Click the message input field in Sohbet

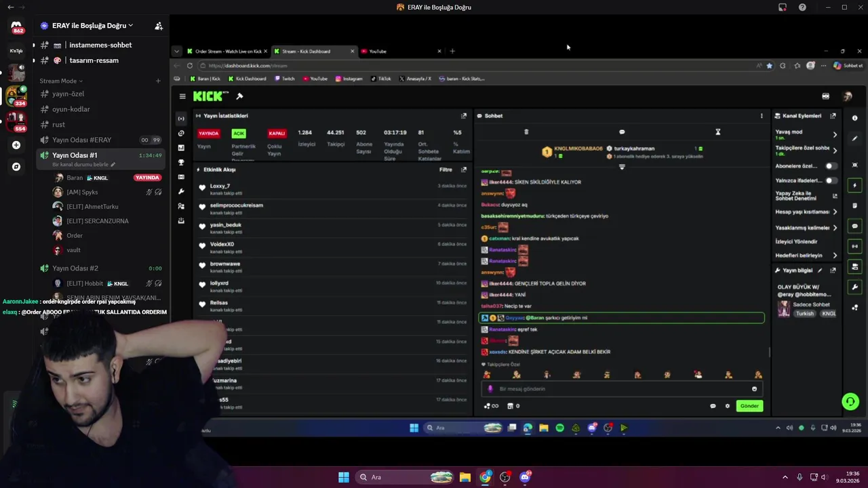pyautogui.click(x=620, y=389)
